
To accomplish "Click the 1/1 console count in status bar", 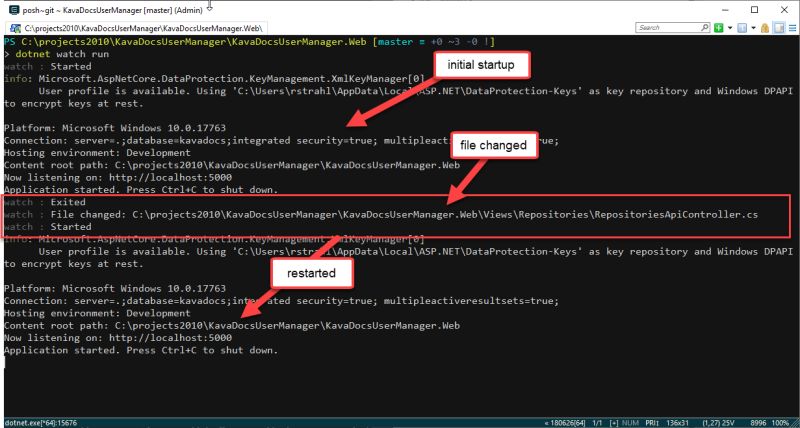I will [x=599, y=423].
